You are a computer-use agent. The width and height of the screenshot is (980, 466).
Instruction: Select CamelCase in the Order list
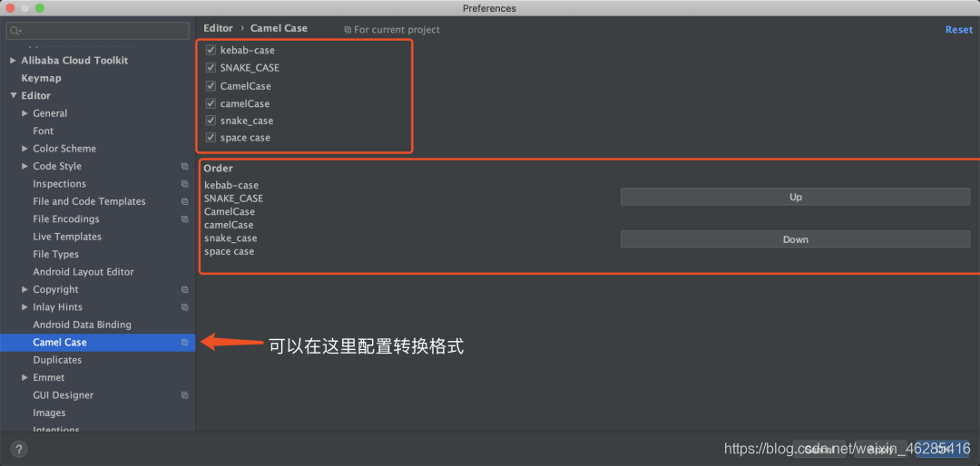230,212
